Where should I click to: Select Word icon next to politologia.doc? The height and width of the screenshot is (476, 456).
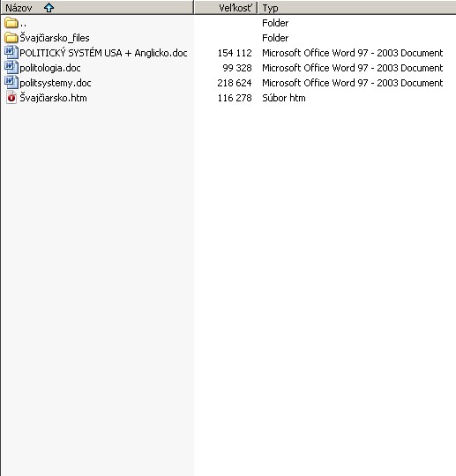pos(11,67)
